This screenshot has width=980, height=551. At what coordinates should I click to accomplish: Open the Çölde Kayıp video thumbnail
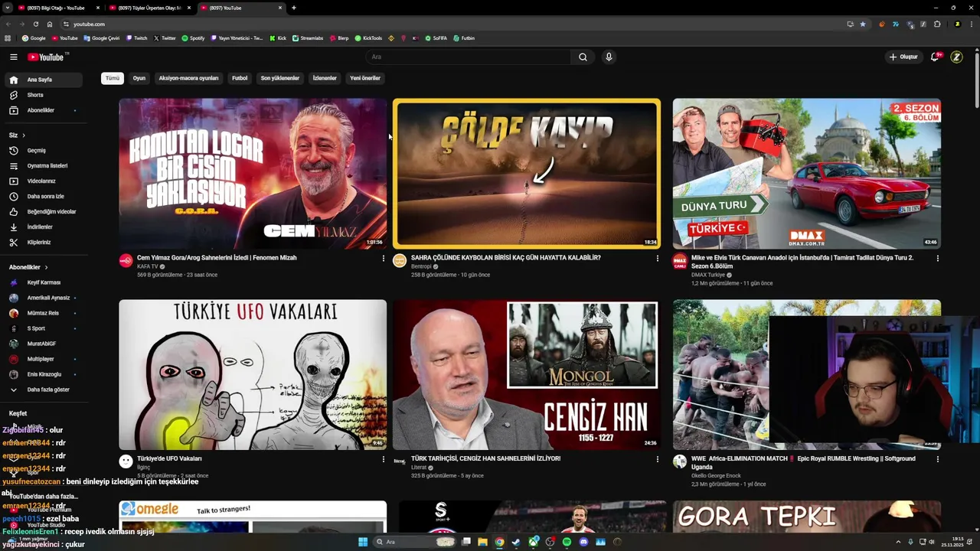tap(527, 174)
